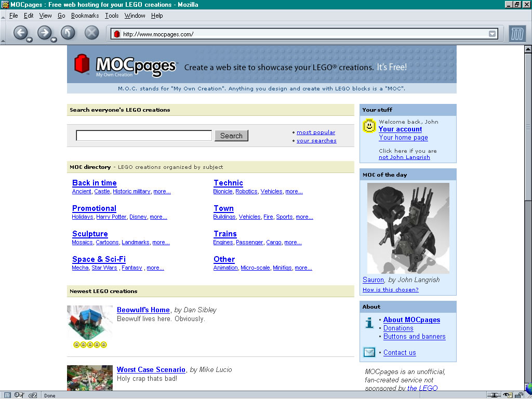Open the Sauron MOC of the day image
Screen dimensions: 532x399
pyautogui.click(x=408, y=229)
